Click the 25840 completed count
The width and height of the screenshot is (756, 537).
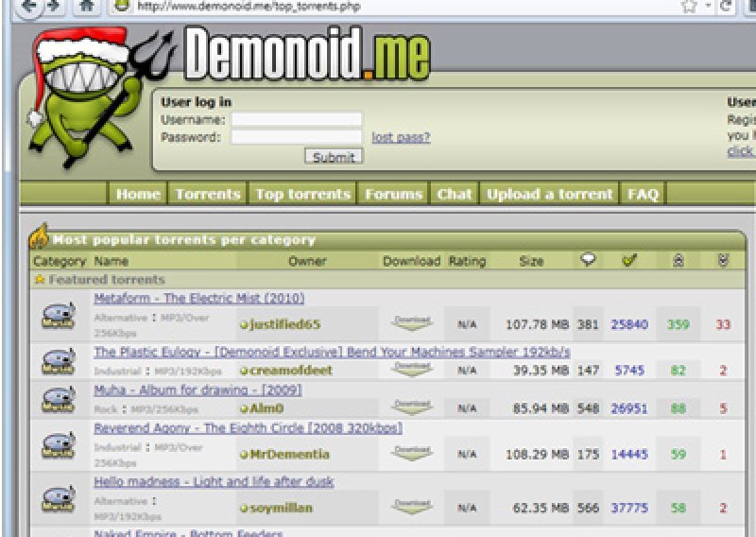[x=629, y=324]
